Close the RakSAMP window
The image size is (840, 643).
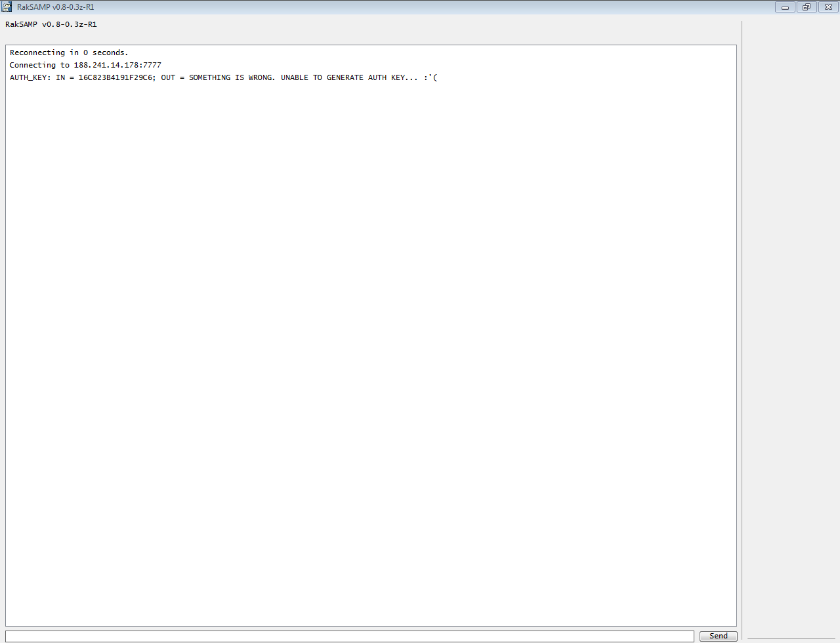(x=828, y=7)
